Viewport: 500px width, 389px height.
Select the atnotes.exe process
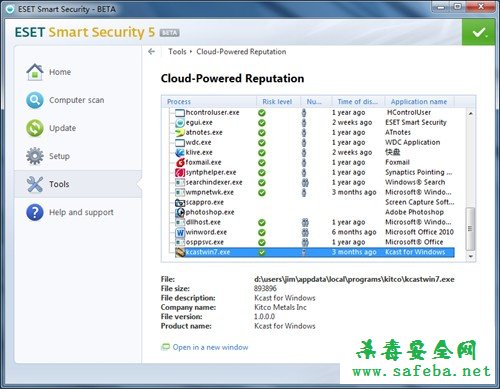314,132
